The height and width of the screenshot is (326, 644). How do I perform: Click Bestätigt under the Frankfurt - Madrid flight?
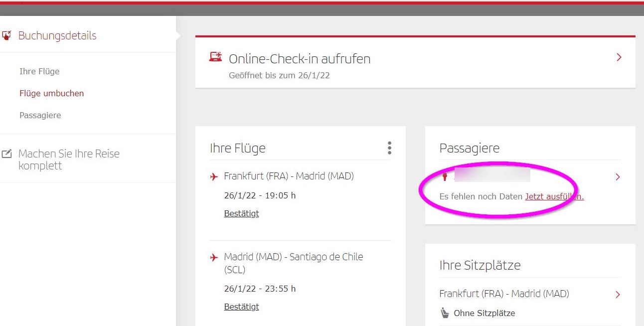[241, 213]
